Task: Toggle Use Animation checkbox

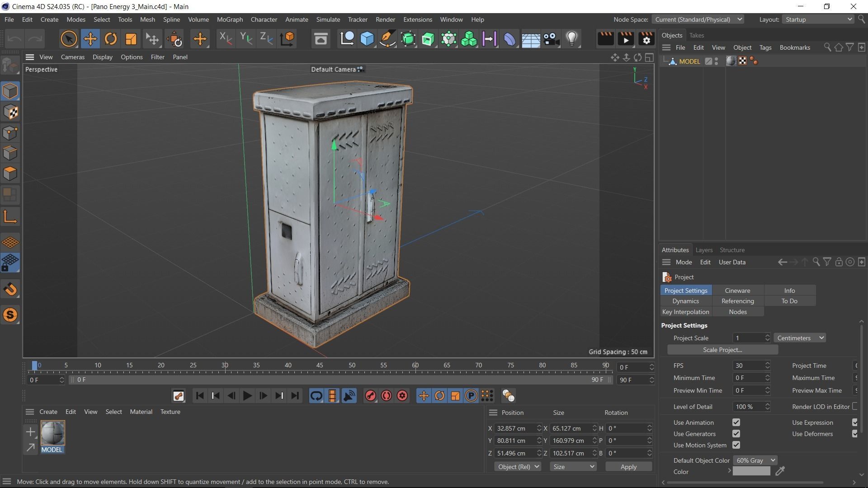Action: (736, 422)
